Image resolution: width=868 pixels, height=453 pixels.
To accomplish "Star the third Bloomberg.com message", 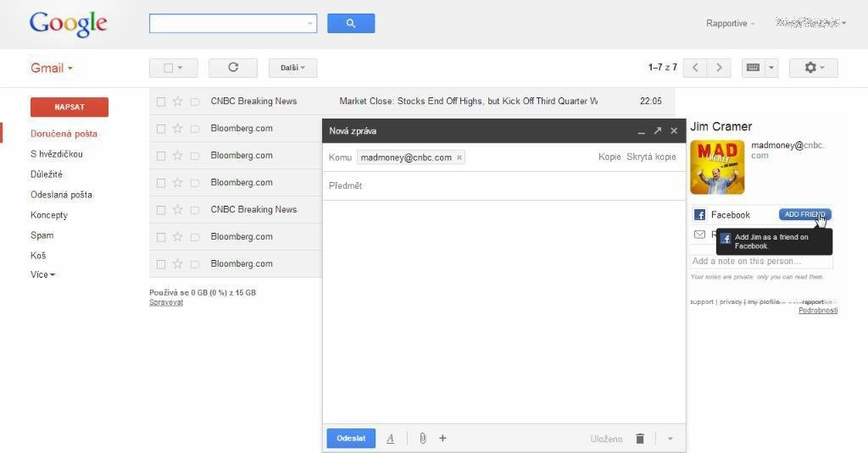I will click(177, 183).
